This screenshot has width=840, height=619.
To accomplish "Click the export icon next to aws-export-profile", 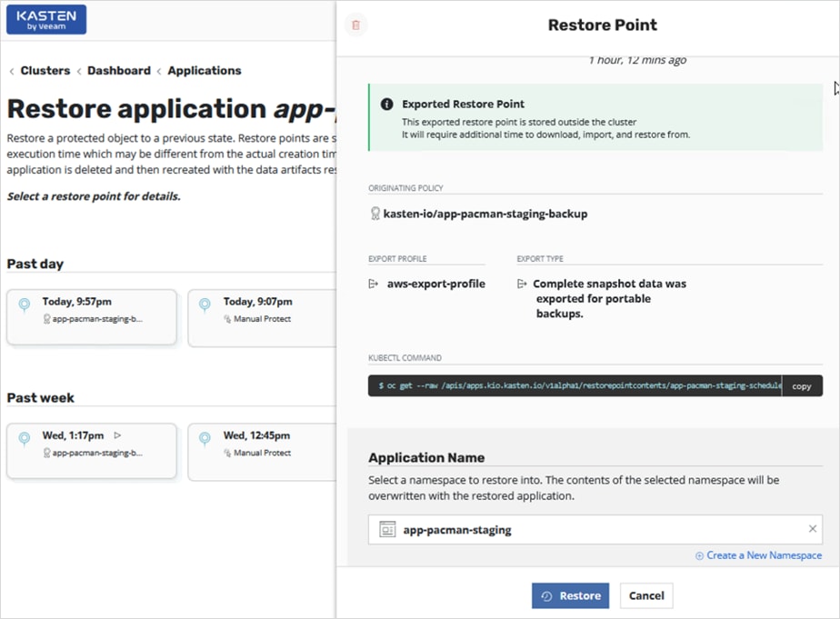I will (x=374, y=284).
